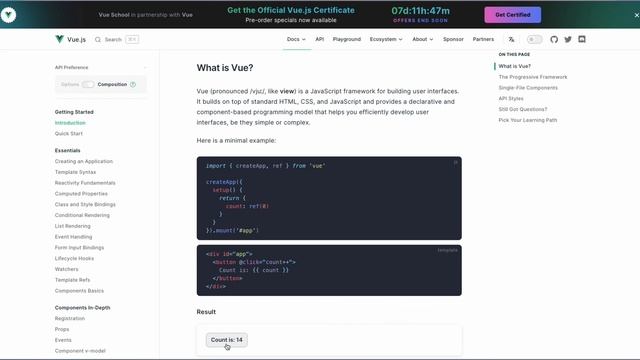The height and width of the screenshot is (360, 640).
Task: Open Class and Style Bindings page
Action: tap(85, 204)
